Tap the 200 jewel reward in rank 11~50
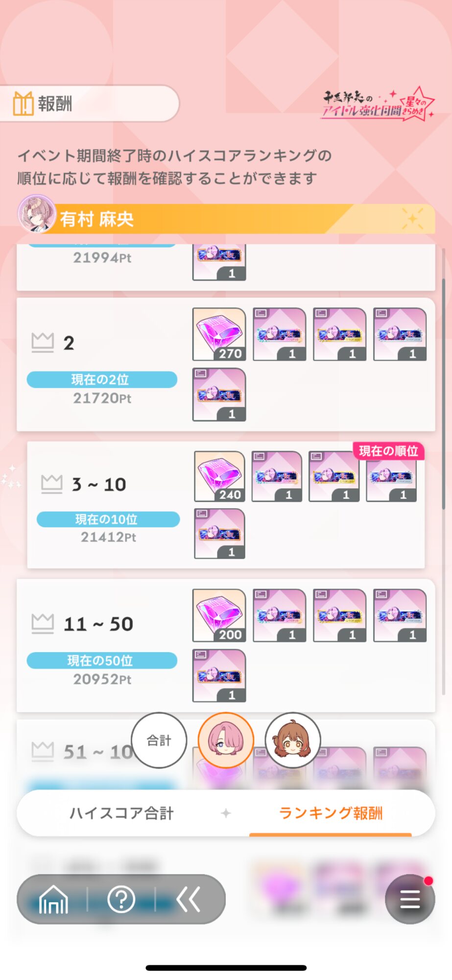452x980 pixels. click(x=219, y=615)
